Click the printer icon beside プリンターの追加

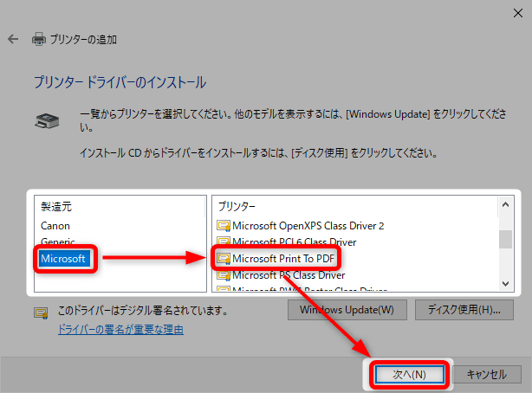[39, 39]
